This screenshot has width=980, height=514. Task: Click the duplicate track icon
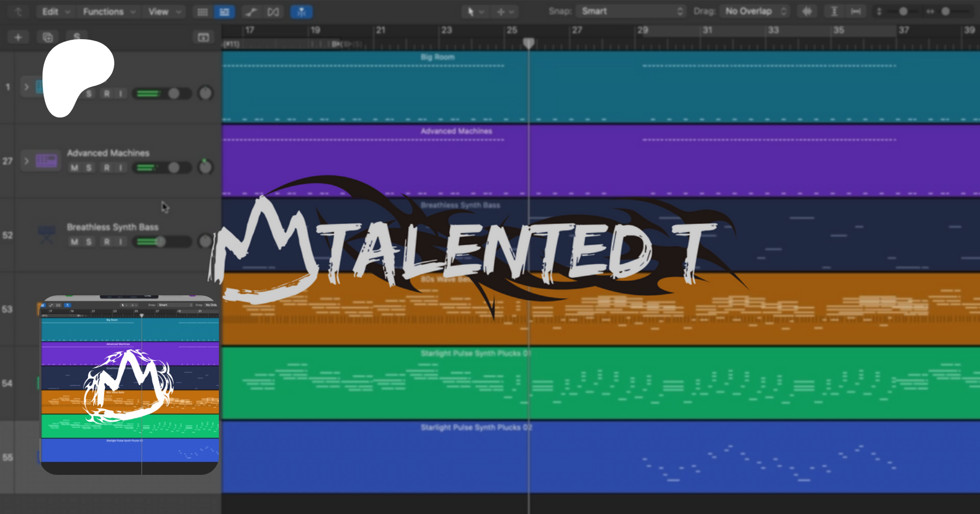[48, 37]
